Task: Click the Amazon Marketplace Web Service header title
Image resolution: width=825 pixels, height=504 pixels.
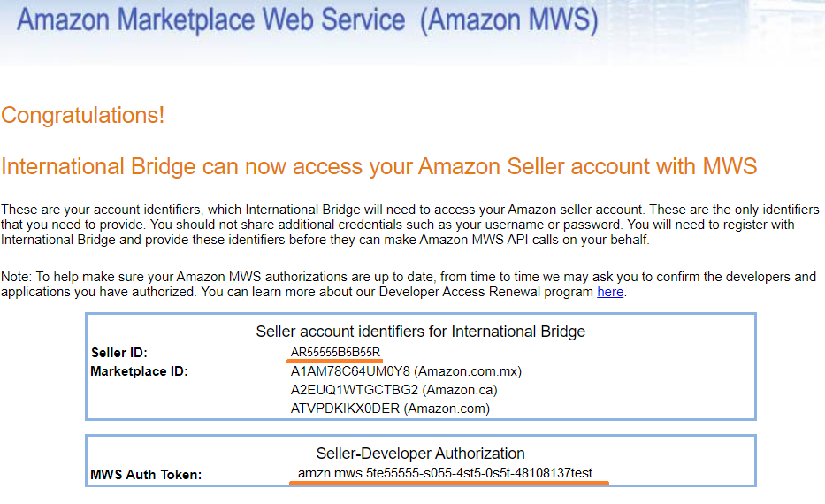Action: [x=210, y=19]
